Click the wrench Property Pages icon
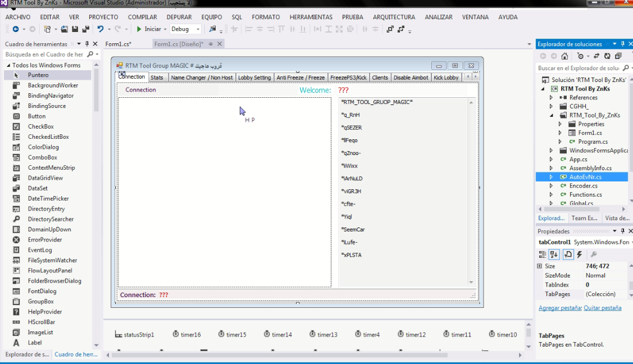The width and height of the screenshot is (633, 364). 594,254
